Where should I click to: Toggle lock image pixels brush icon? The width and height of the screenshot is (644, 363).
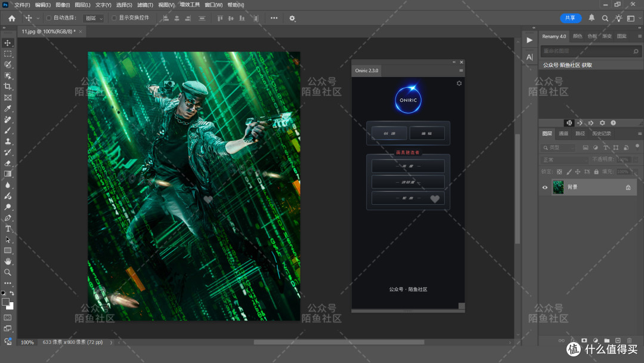point(569,172)
